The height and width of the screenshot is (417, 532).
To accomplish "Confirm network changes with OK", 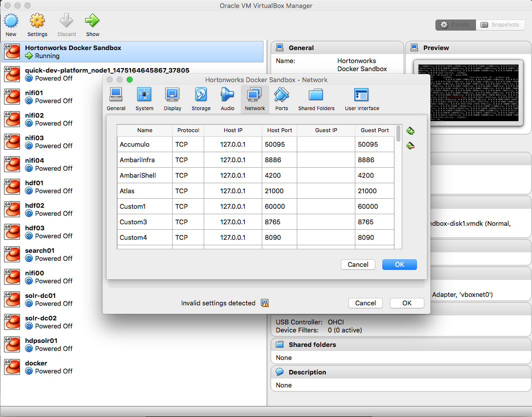I will [399, 264].
